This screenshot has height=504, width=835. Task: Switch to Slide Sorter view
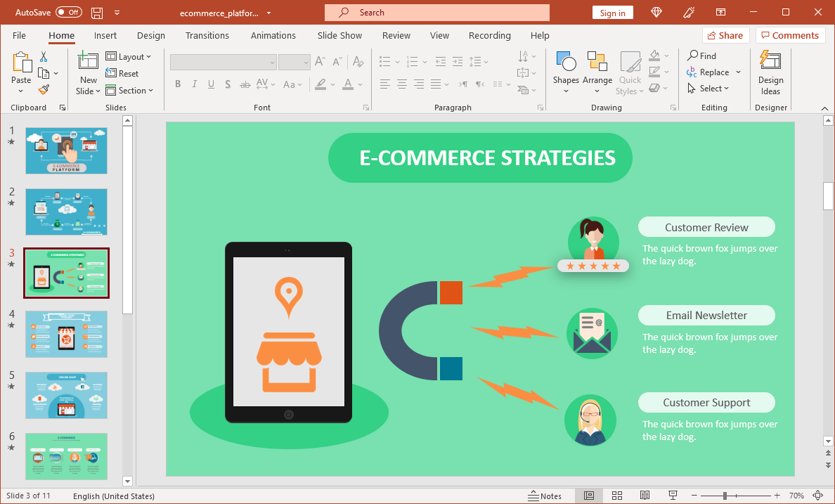(x=617, y=496)
